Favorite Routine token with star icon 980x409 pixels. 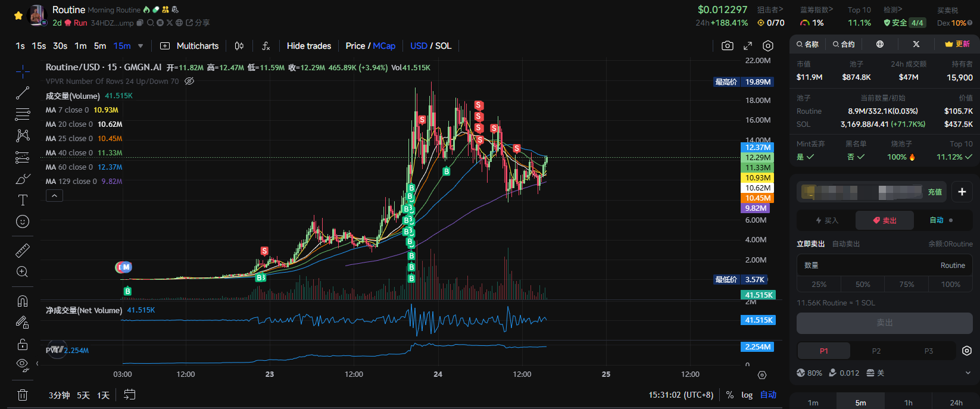click(x=18, y=15)
